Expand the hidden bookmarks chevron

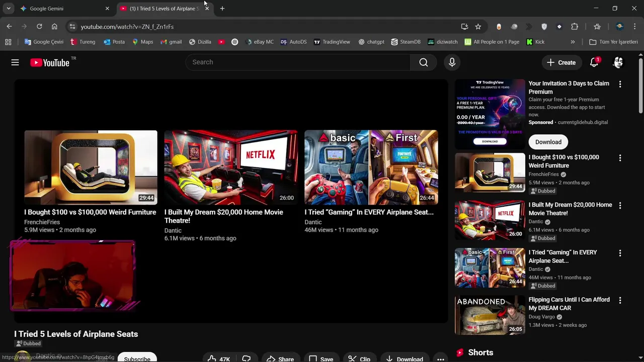(573, 42)
